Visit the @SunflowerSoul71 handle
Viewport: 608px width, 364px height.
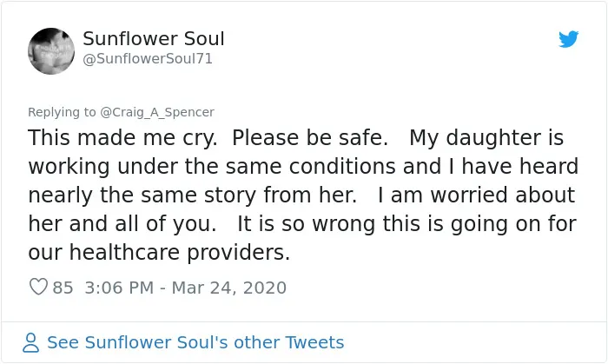click(148, 59)
